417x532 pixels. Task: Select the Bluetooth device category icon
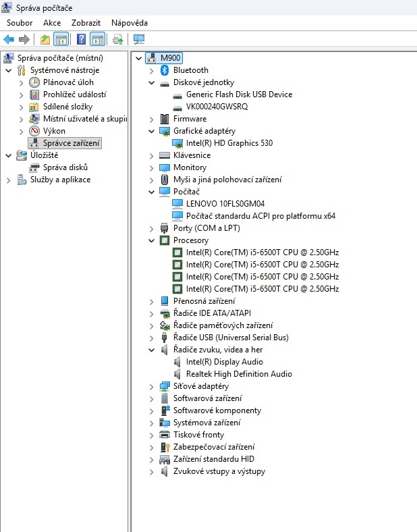165,70
